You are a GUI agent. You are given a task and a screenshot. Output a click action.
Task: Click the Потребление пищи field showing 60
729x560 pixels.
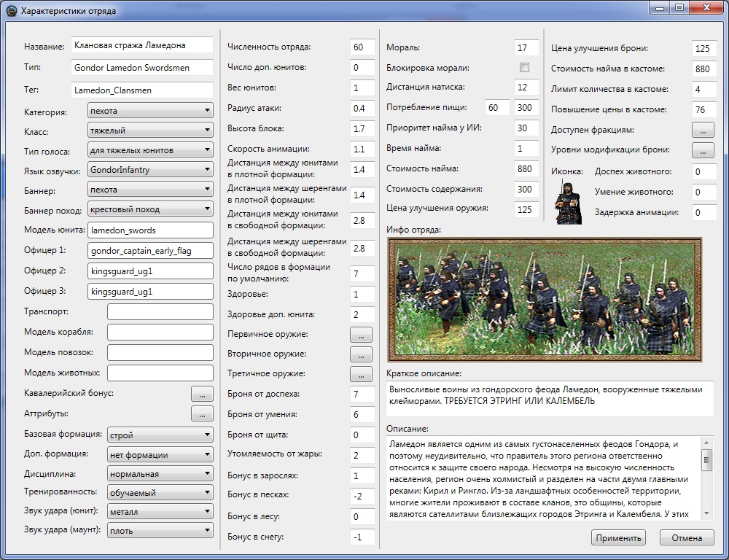pos(497,108)
